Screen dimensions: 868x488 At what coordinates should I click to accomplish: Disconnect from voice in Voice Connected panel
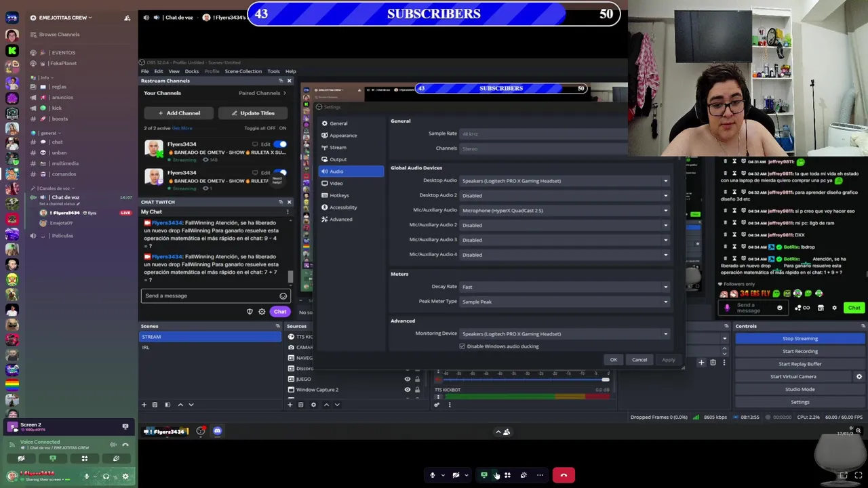(x=125, y=445)
